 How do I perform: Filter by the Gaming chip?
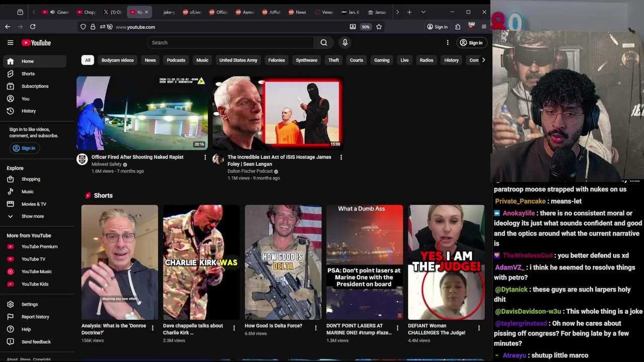click(382, 60)
